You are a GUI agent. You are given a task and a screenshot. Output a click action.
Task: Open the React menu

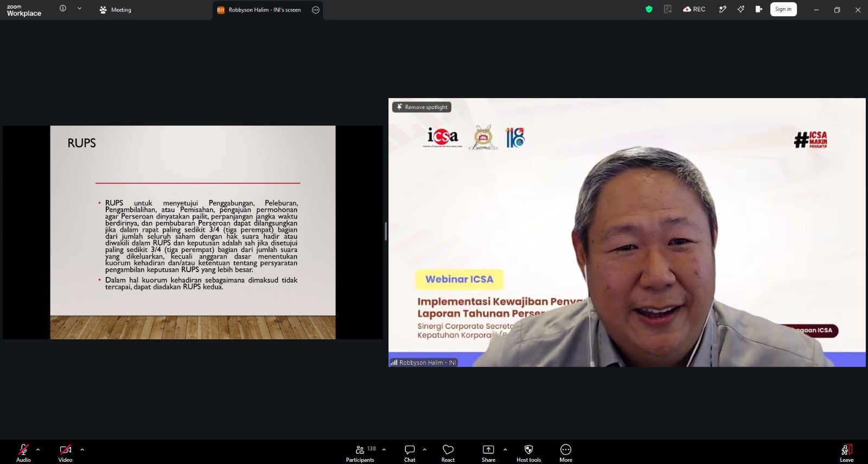pos(448,453)
